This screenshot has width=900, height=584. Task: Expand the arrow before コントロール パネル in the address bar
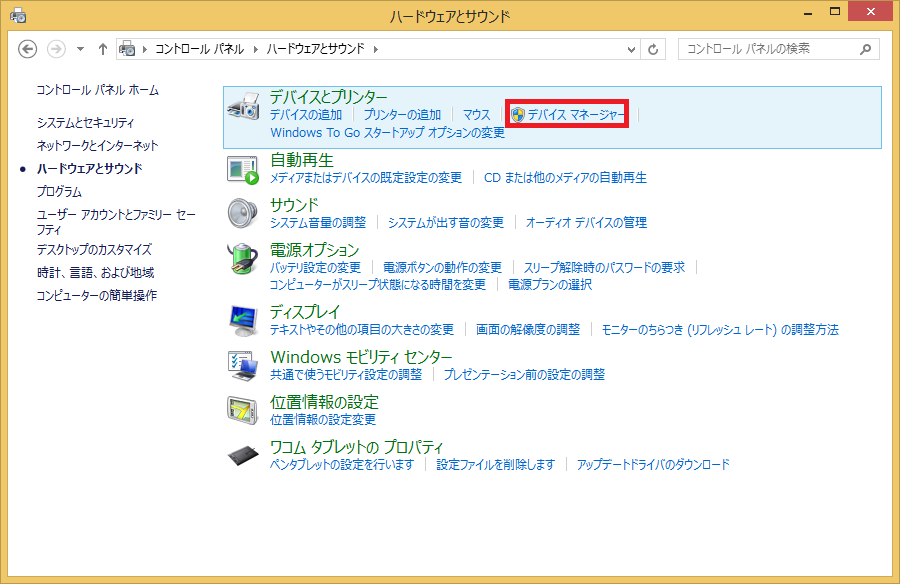click(145, 49)
